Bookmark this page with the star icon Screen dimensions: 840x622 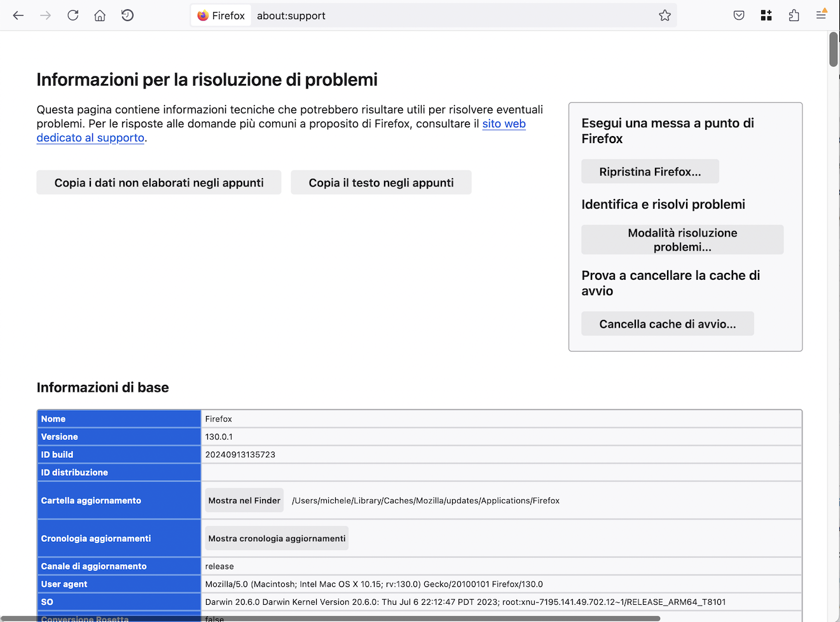[x=664, y=15]
